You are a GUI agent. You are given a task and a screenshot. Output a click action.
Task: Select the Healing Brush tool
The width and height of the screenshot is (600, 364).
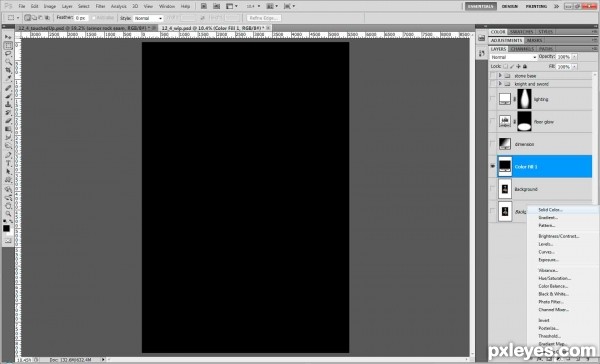point(8,88)
